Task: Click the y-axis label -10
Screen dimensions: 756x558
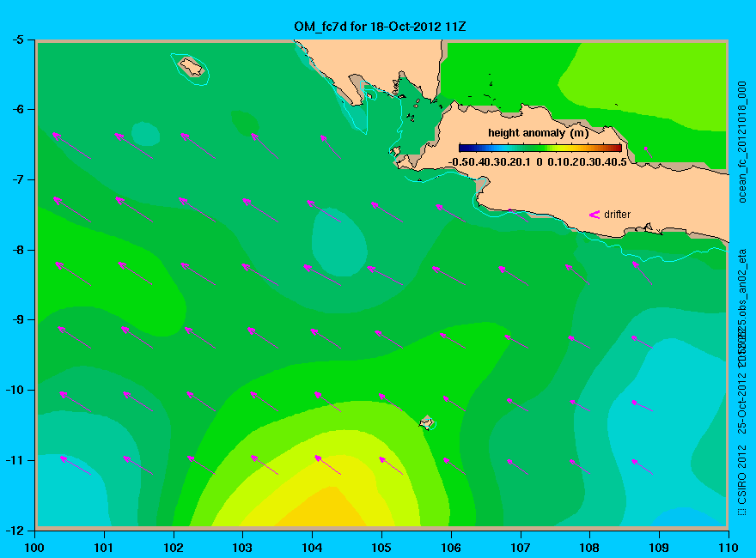Action: tap(15, 390)
